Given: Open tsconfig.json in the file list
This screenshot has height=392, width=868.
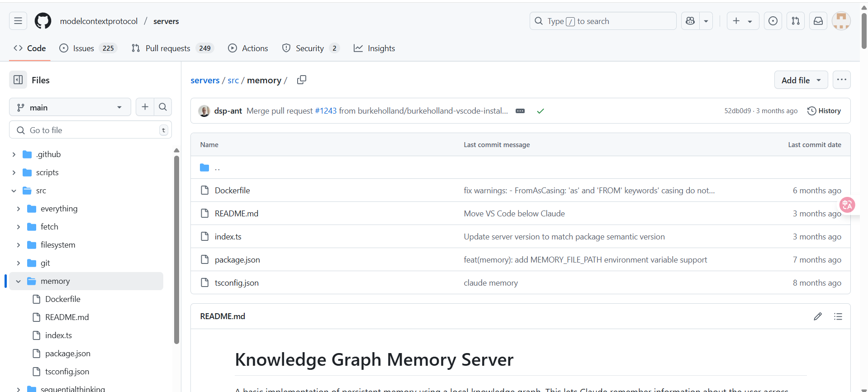Looking at the screenshot, I should click(x=237, y=283).
